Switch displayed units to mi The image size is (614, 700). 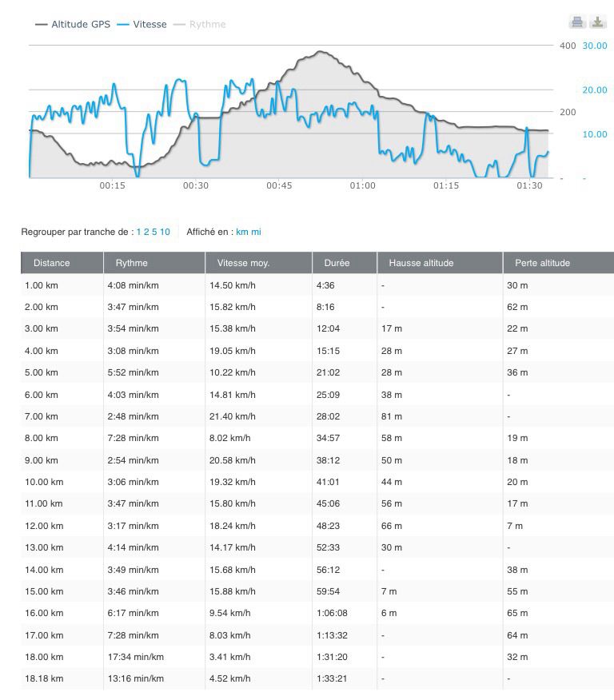tap(256, 233)
